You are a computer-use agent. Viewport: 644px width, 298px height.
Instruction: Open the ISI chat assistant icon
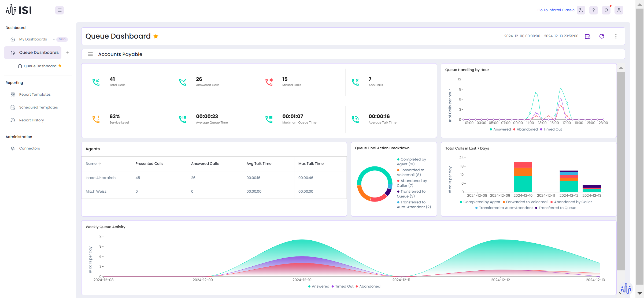[x=626, y=289]
